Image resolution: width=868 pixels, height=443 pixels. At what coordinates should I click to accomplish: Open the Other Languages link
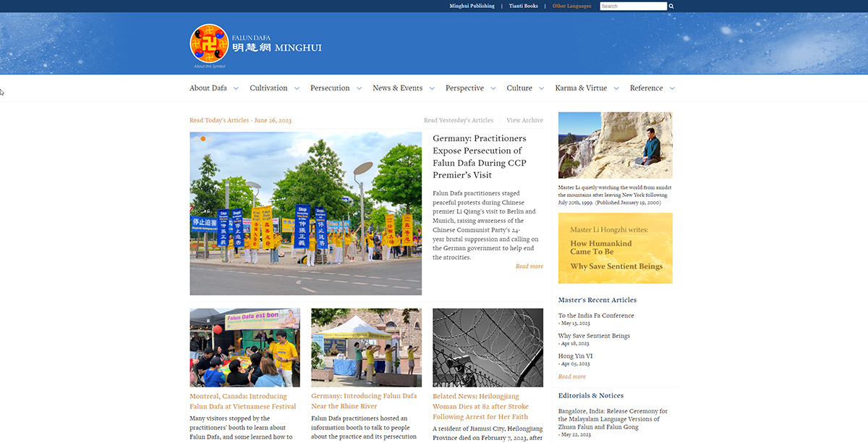point(571,6)
